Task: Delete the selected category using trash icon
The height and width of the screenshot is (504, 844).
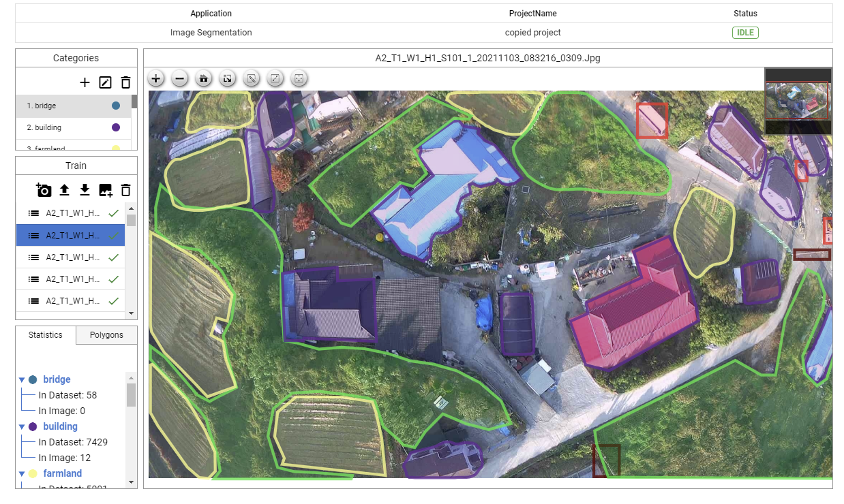Action: pyautogui.click(x=125, y=82)
